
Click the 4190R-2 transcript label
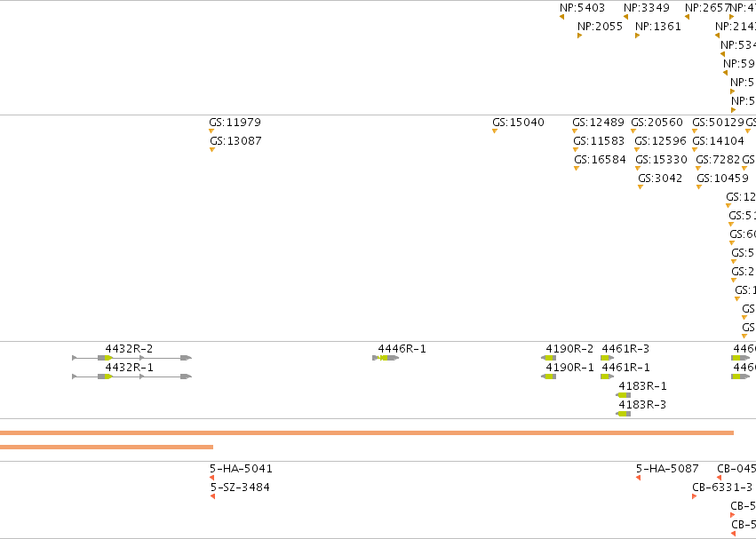click(x=569, y=349)
